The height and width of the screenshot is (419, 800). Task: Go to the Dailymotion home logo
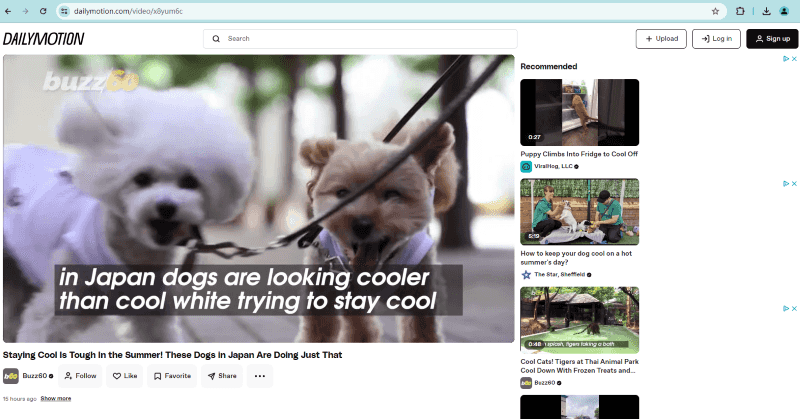point(43,39)
